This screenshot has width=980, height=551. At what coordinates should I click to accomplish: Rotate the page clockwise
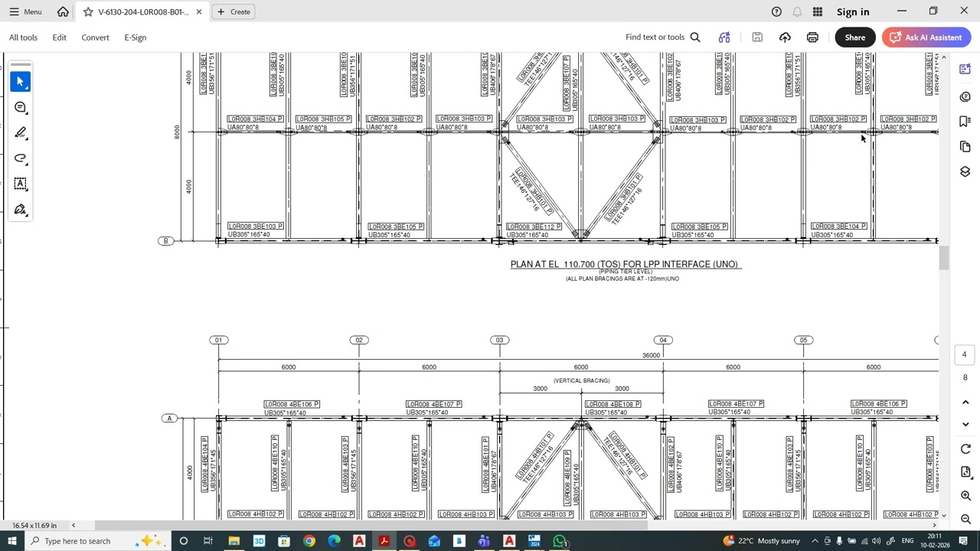coord(965,449)
